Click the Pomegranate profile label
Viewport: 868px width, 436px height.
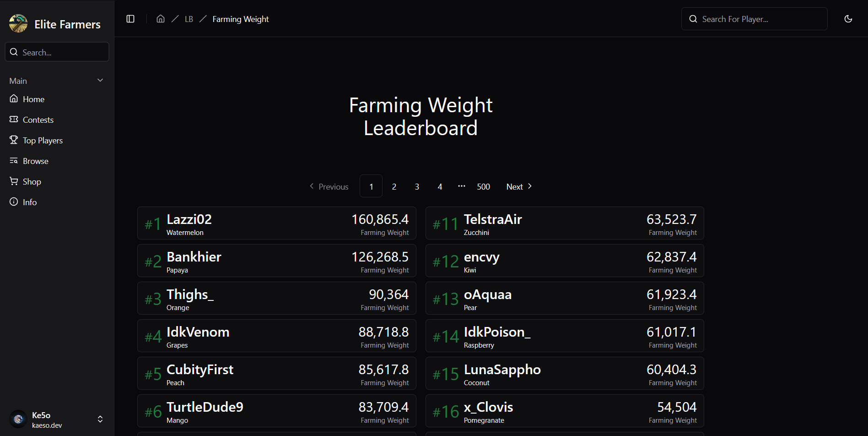[484, 420]
